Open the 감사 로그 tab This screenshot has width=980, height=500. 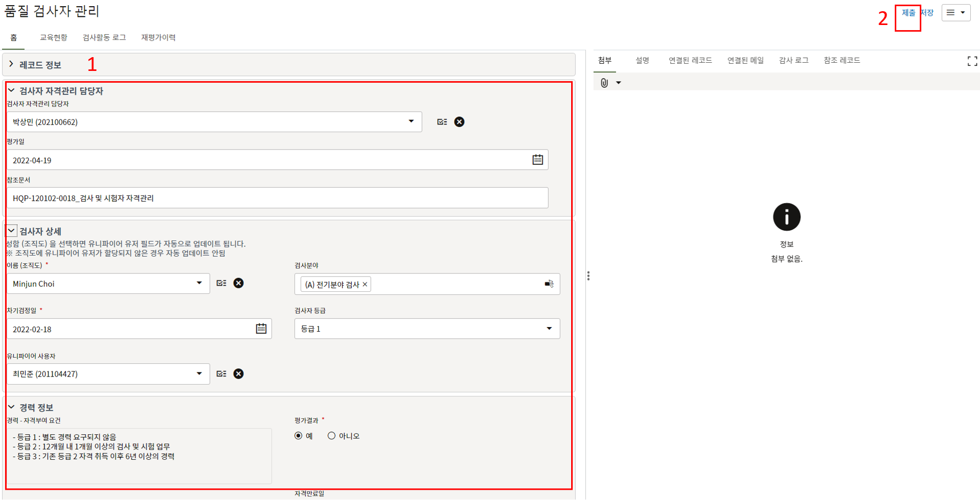click(x=793, y=60)
